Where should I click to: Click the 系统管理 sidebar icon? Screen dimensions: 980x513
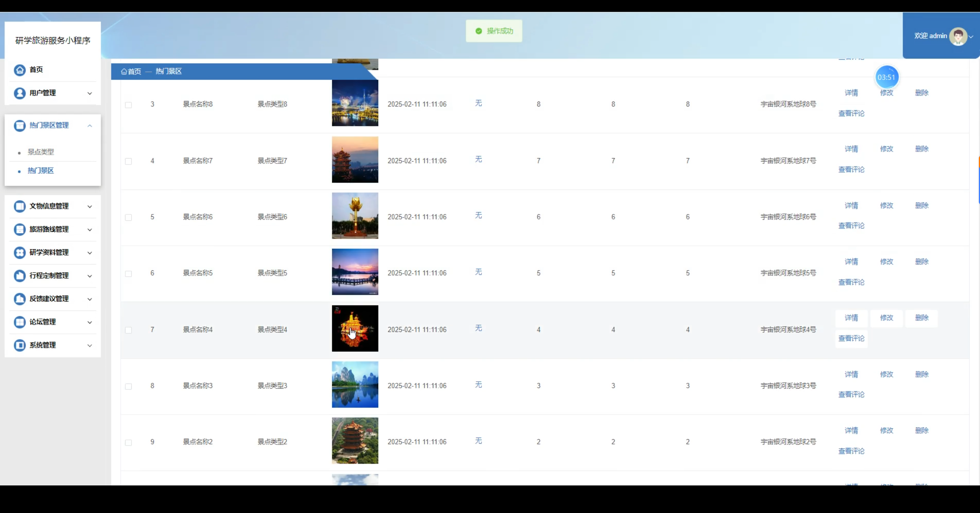click(20, 345)
